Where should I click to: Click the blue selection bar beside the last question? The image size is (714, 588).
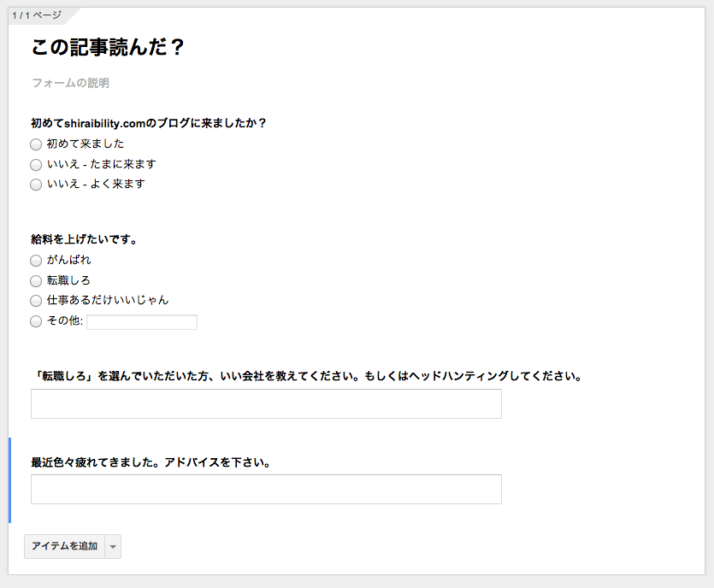[10, 480]
